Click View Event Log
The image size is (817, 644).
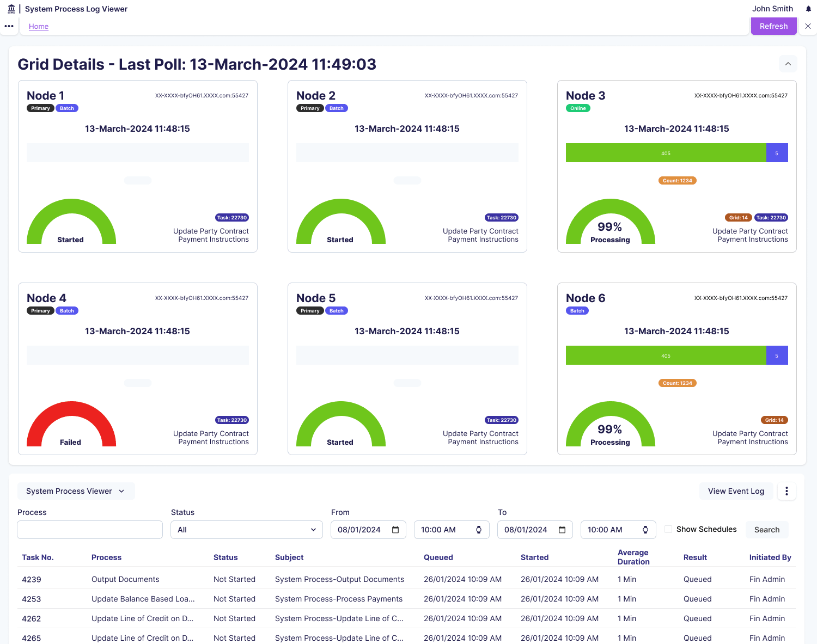point(736,491)
